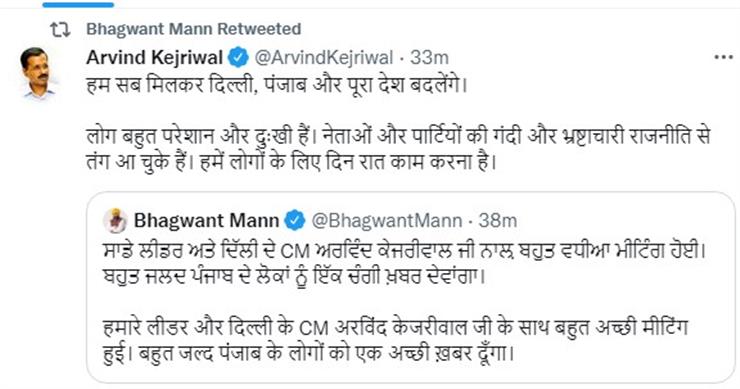Click the Punjabi text in the quoted tweet
740x389 pixels.
pyautogui.click(x=405, y=263)
